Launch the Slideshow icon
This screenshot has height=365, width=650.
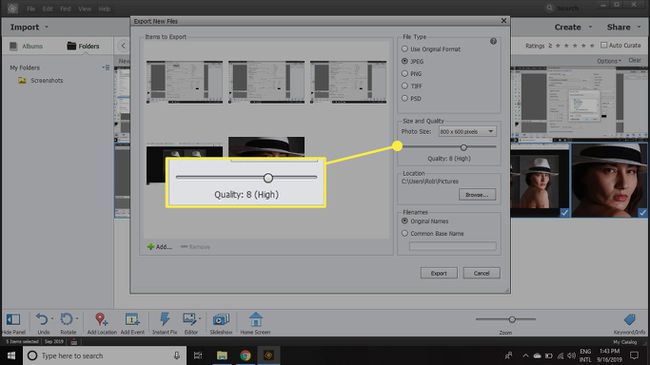221,319
